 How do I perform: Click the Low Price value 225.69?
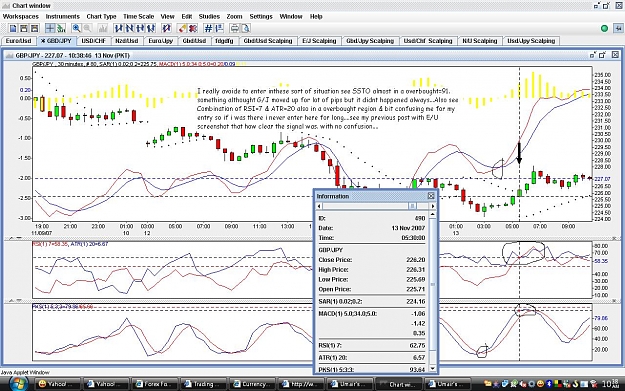click(416, 279)
